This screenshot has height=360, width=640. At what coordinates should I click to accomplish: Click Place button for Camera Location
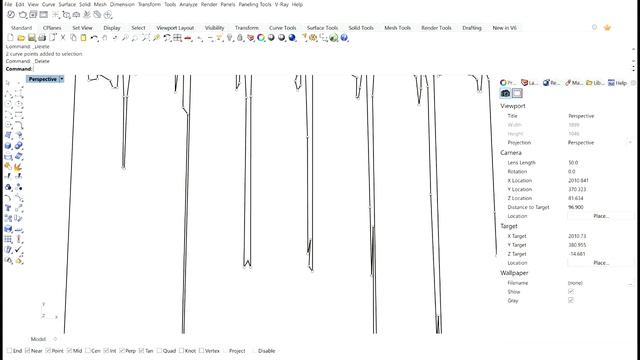601,216
